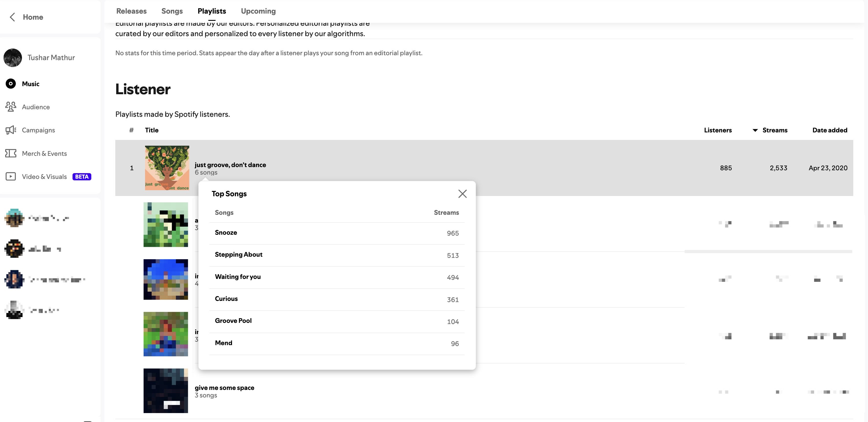Open the Audience people icon
Image resolution: width=868 pixels, height=422 pixels.
11,107
